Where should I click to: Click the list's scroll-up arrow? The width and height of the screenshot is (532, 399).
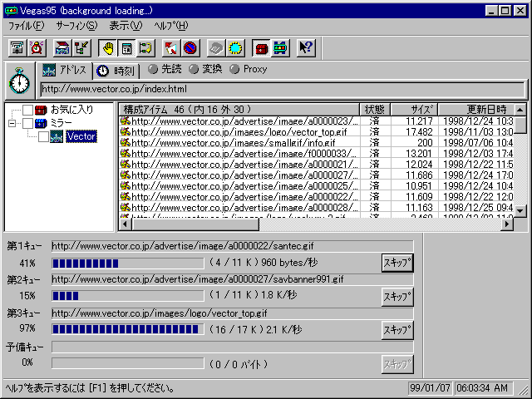(x=520, y=110)
